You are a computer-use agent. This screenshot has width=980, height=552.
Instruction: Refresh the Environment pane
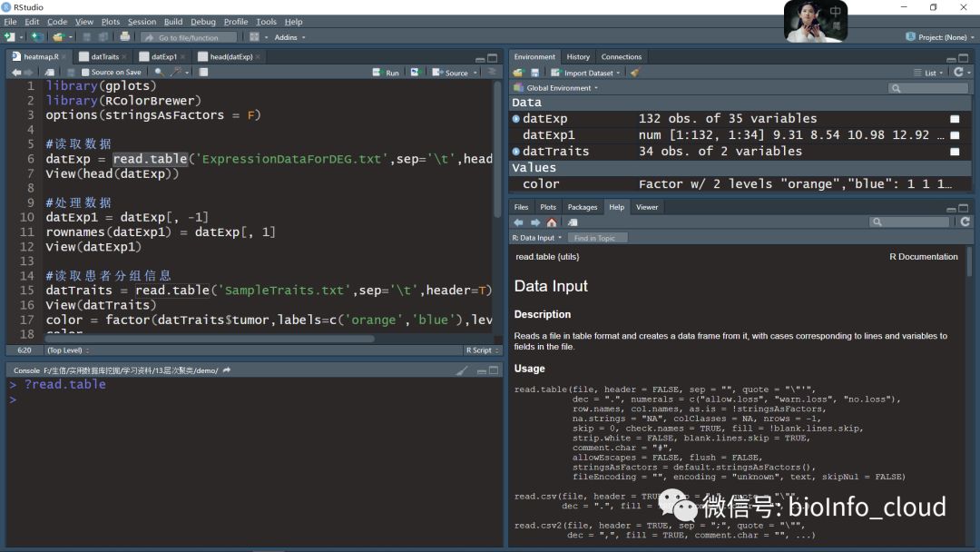pyautogui.click(x=959, y=73)
